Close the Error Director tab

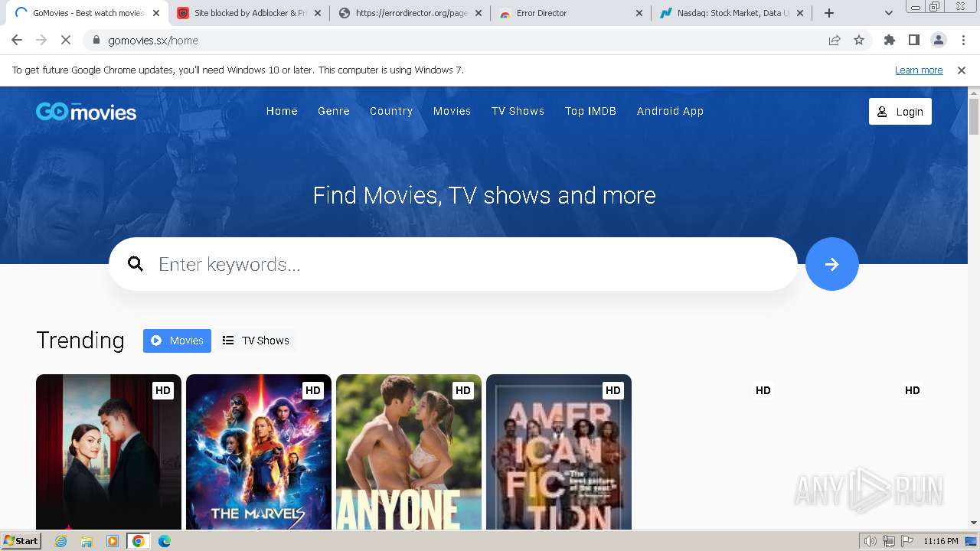(x=639, y=13)
